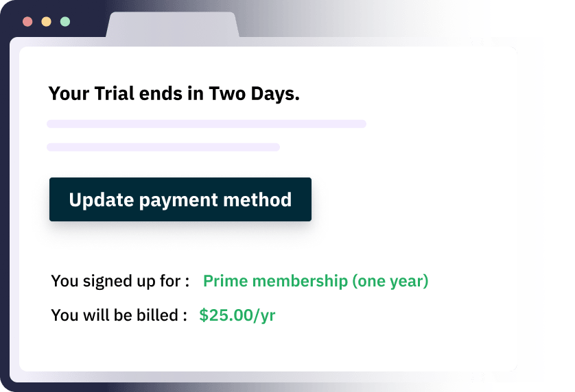Select the blank browser tab
The height and width of the screenshot is (392, 575).
(172, 27)
